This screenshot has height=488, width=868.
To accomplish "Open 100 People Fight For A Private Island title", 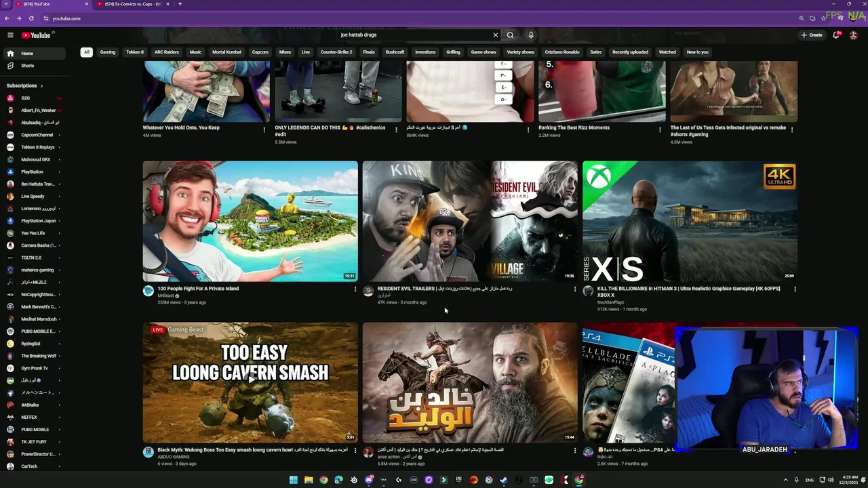I will click(198, 289).
